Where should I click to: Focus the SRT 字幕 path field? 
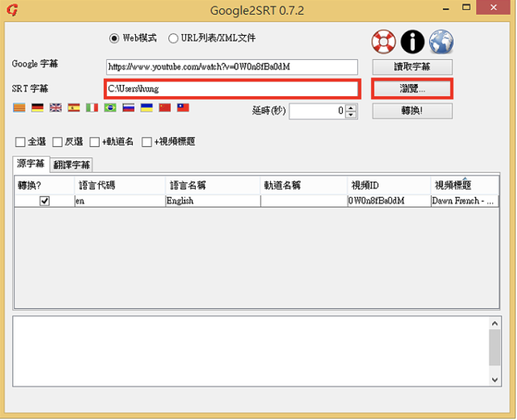[232, 89]
